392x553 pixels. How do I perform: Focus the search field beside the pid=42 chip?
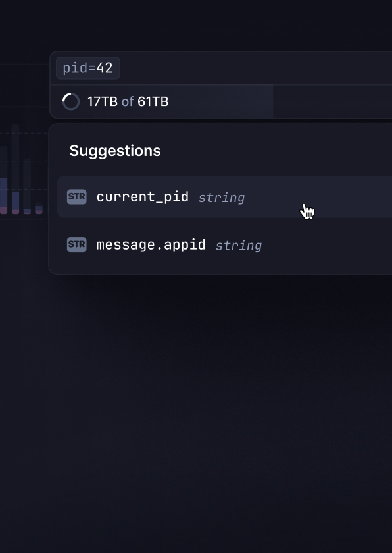257,68
